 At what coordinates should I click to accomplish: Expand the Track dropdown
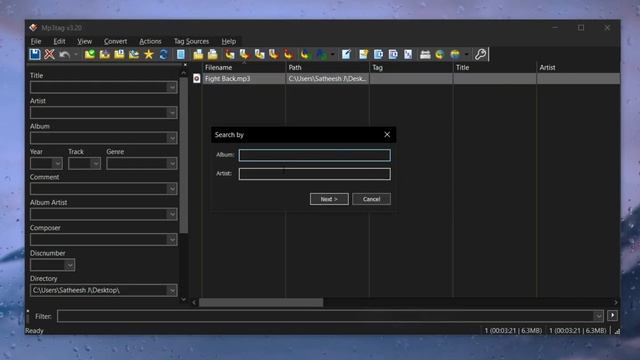[96, 163]
